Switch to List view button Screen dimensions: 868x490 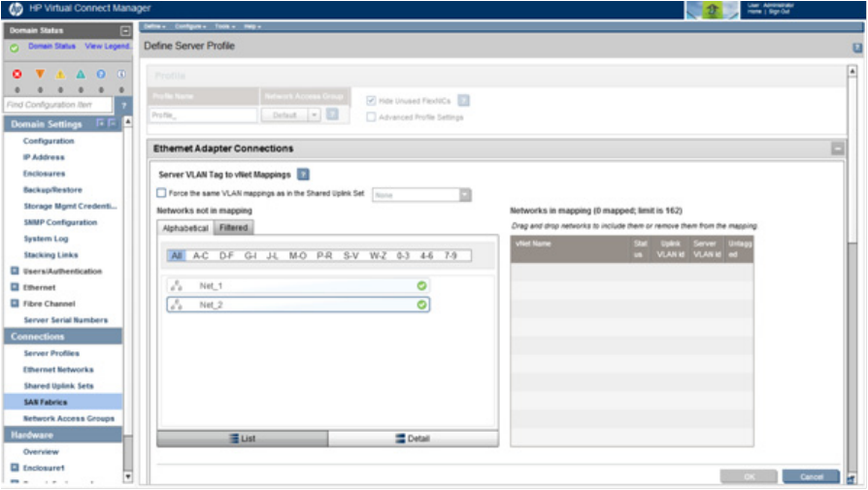(243, 439)
